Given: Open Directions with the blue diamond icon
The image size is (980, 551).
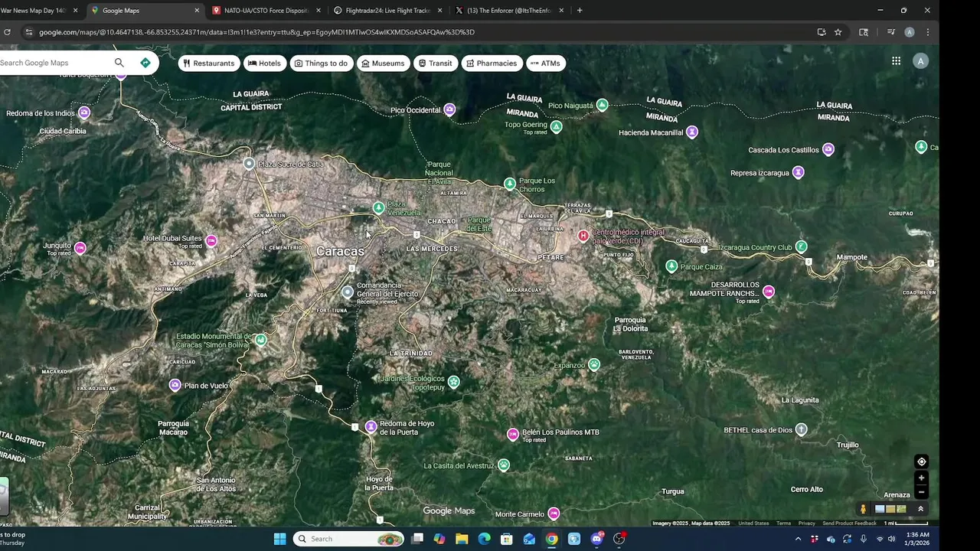Looking at the screenshot, I should [145, 63].
